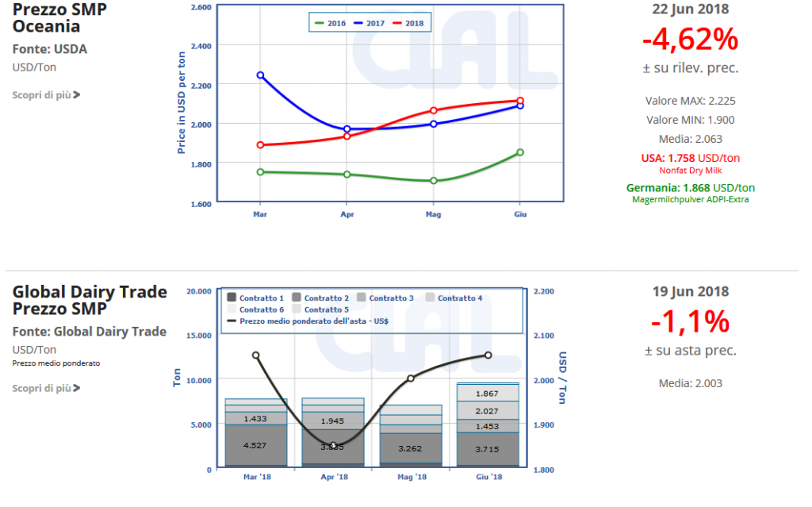Open Scopri di più under Prezzo SMP Oceania
The width and height of the screenshot is (812, 507).
point(46,95)
